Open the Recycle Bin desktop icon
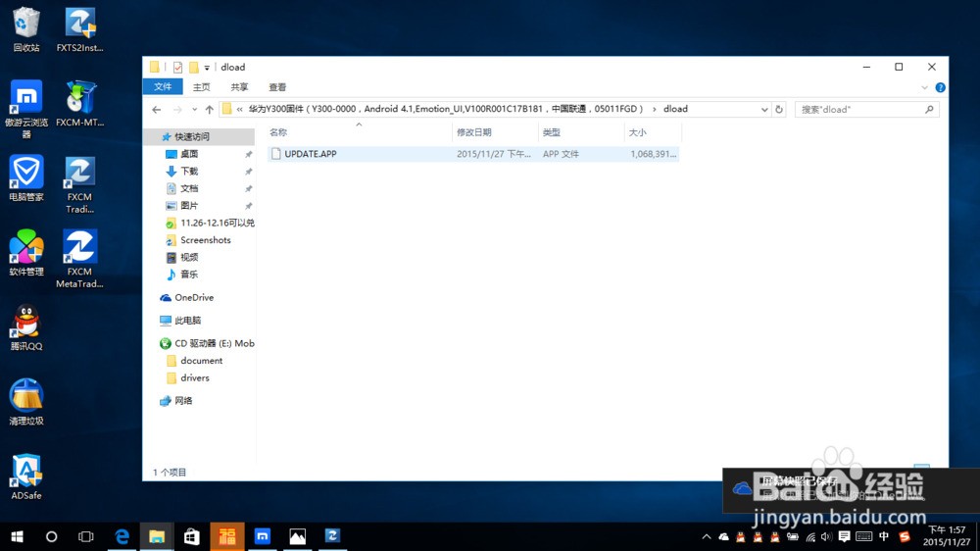 pos(26,28)
